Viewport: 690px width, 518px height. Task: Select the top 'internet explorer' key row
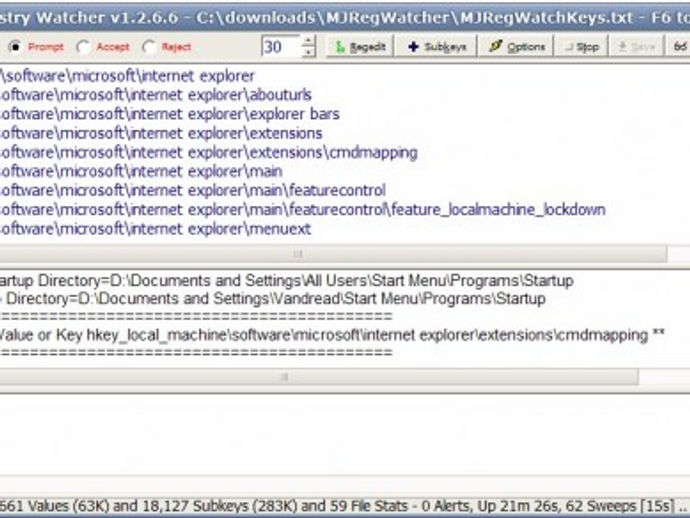tap(127, 76)
